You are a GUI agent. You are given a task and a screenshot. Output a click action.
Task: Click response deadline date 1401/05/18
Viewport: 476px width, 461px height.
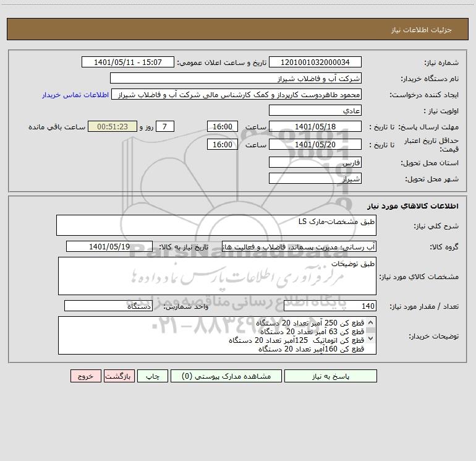(315, 126)
